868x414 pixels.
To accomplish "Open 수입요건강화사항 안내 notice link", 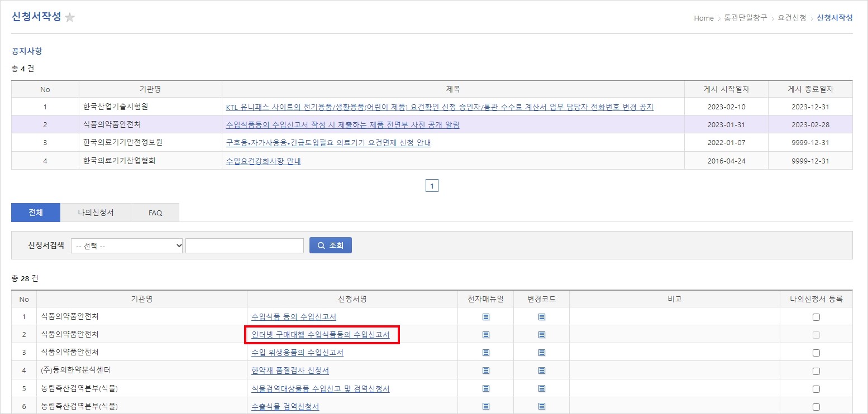I will [263, 161].
